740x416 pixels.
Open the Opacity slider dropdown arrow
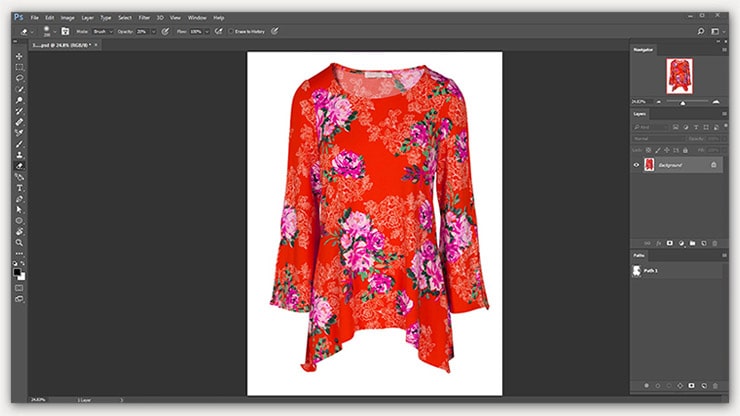point(153,32)
